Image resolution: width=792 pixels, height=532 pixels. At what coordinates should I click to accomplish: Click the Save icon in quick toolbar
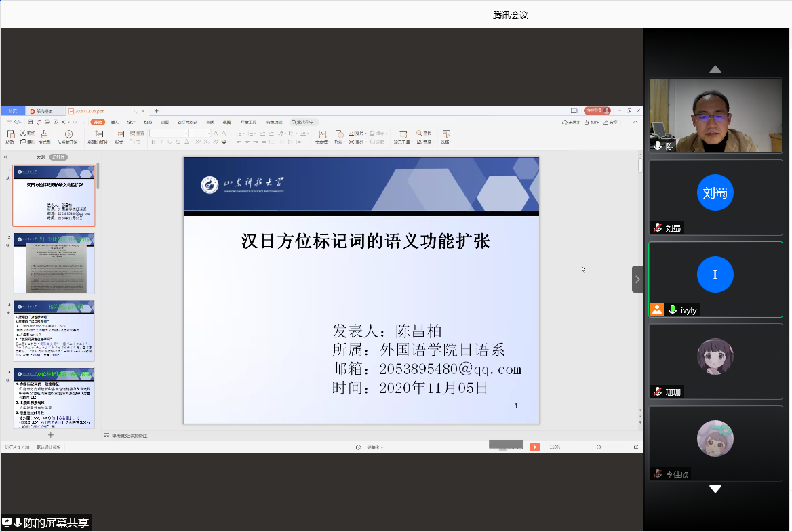31,122
